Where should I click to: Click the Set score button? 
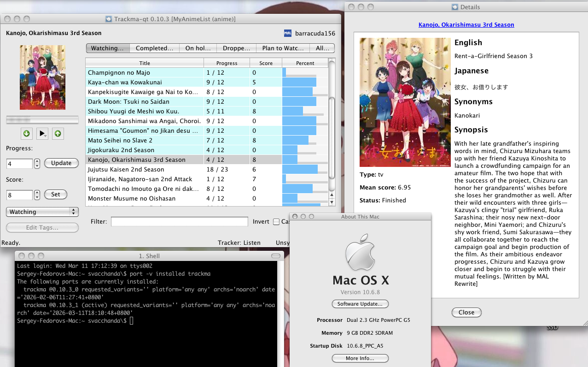56,194
